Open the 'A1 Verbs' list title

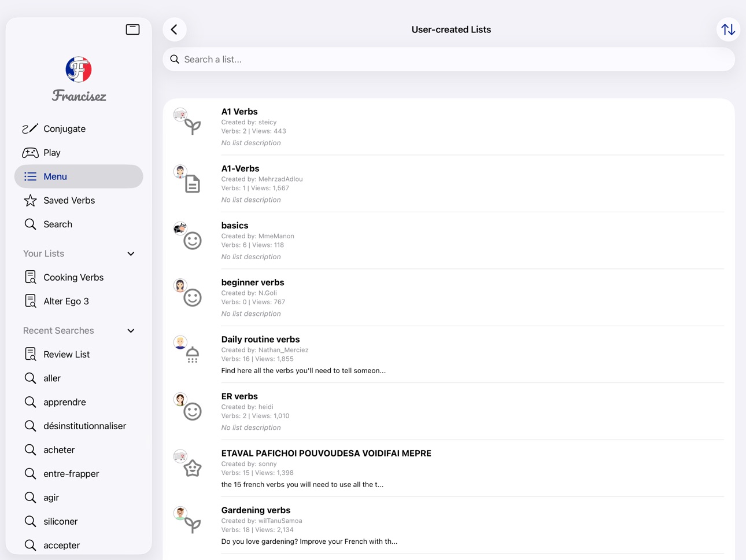239,112
